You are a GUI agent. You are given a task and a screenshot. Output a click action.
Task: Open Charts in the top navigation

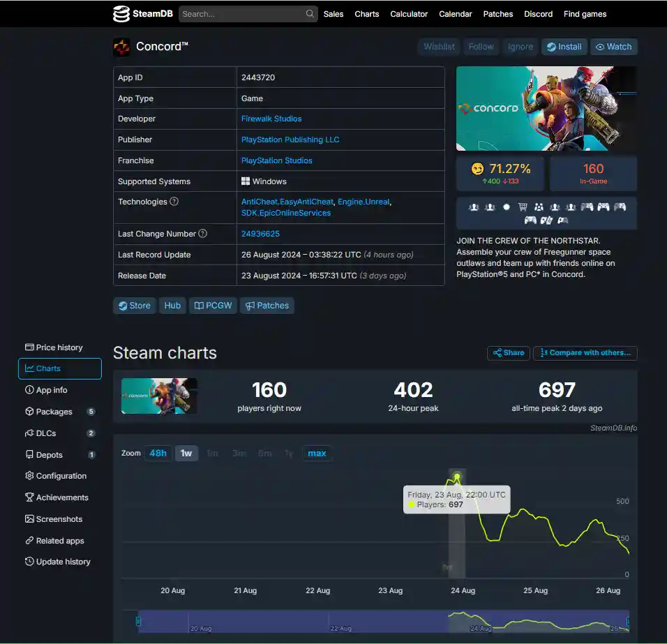(367, 14)
